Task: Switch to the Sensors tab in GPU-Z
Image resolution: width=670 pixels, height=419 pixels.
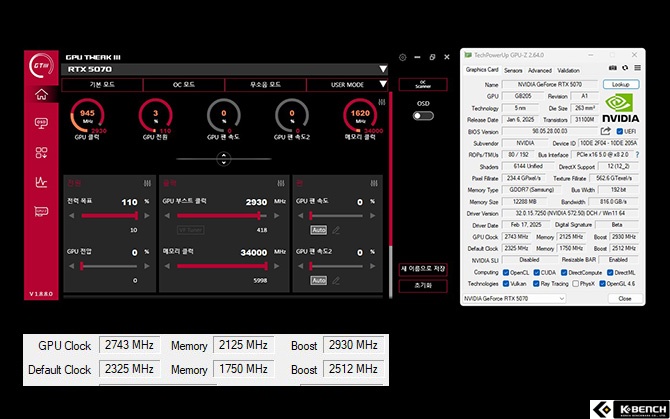Action: (513, 70)
